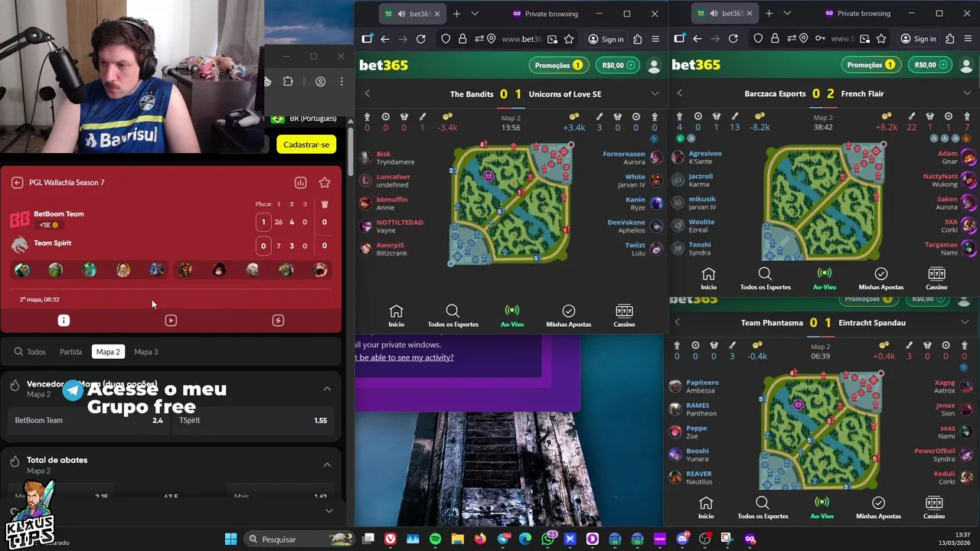
Task: Open the Windows Start menu
Action: coord(230,539)
